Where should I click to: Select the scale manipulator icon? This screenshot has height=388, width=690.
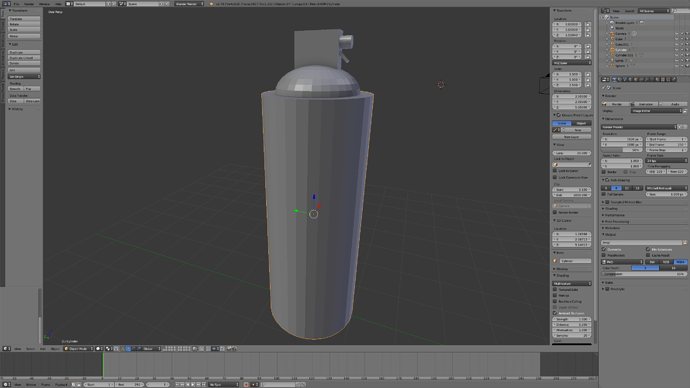(x=139, y=348)
